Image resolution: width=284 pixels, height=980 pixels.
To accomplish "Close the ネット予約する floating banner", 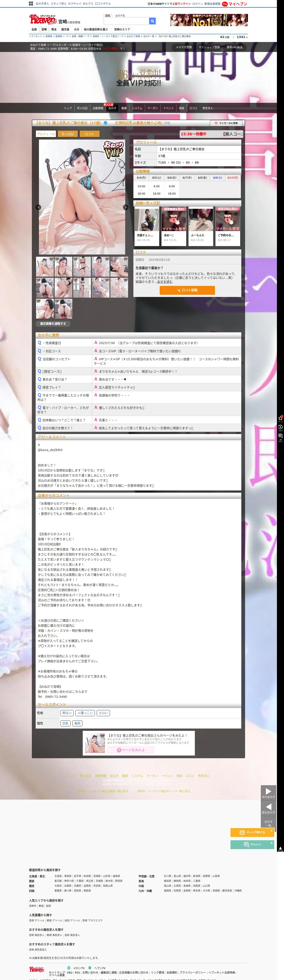I will click(271, 831).
